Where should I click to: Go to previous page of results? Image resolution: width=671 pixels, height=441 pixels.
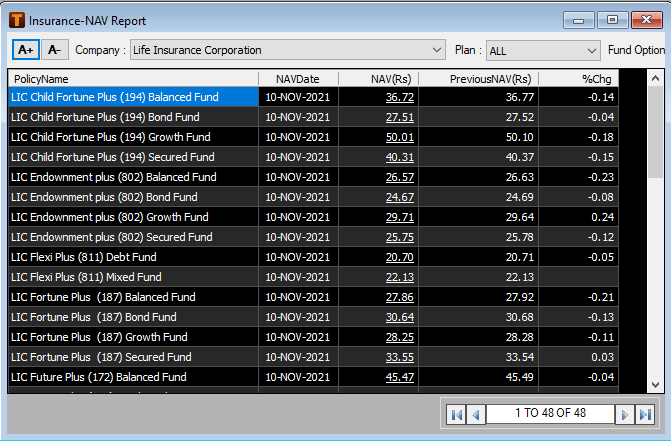tap(476, 414)
